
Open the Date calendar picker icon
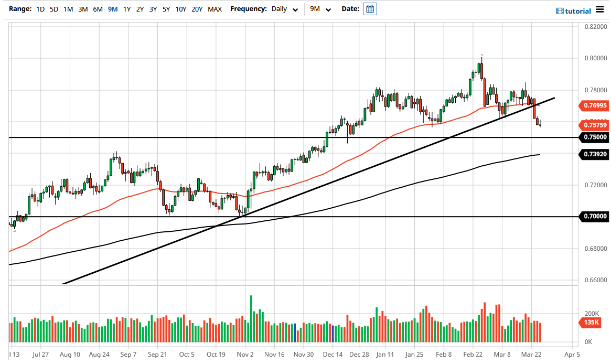(x=370, y=9)
